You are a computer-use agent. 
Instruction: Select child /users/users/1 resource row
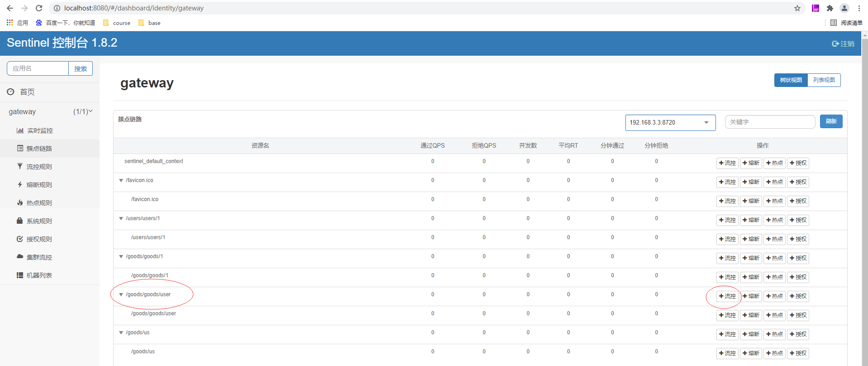[480, 239]
